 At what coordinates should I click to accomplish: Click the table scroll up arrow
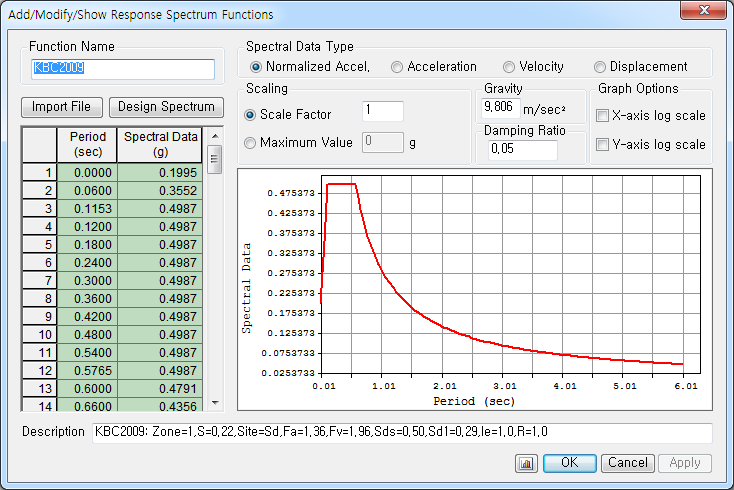[215, 136]
